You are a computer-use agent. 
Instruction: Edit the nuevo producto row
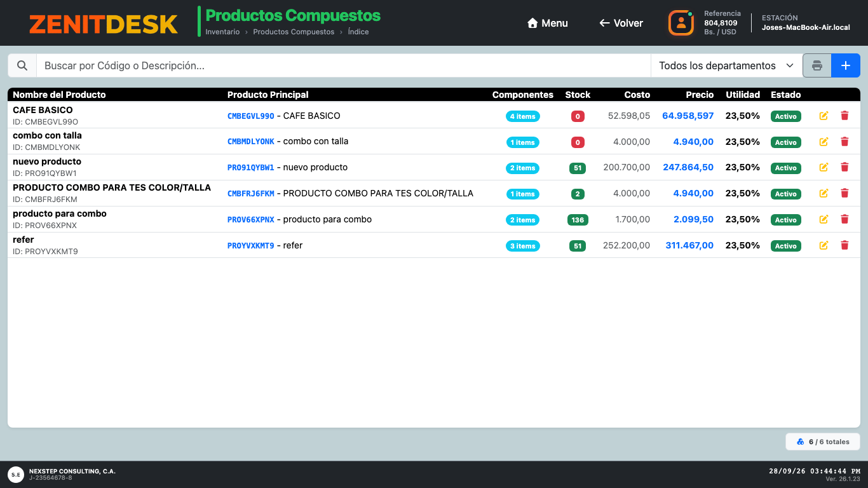[x=824, y=167]
